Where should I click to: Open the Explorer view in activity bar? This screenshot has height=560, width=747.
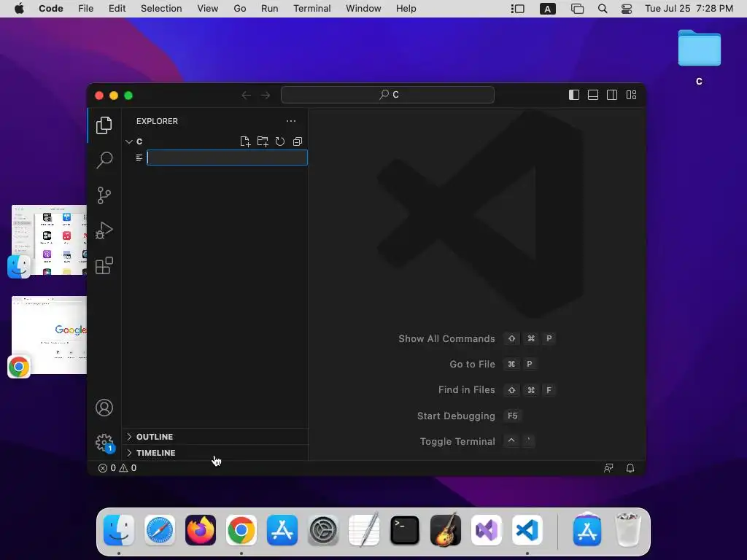(104, 125)
